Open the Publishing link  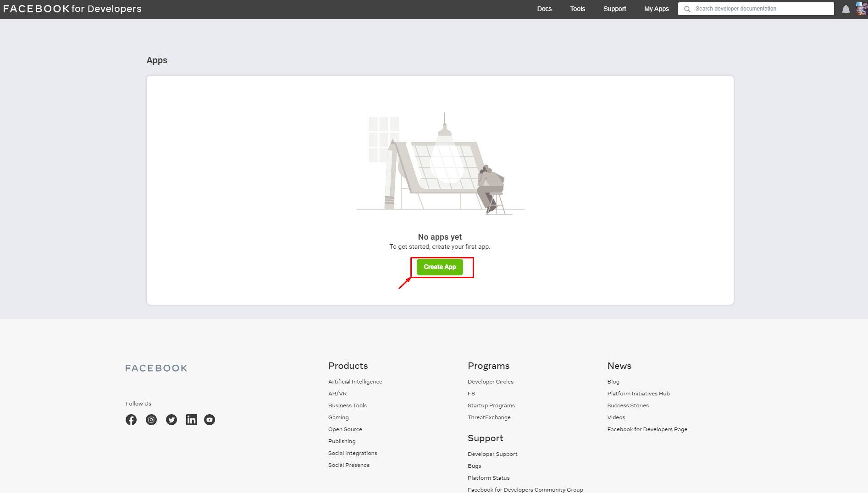pyautogui.click(x=342, y=441)
